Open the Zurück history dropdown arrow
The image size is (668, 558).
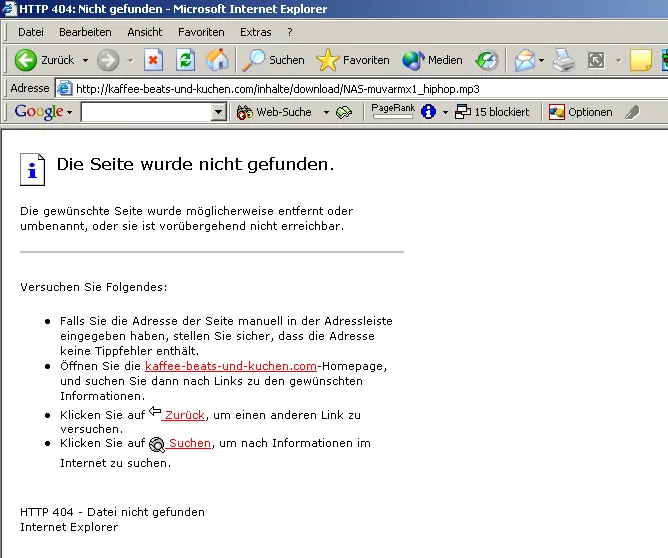[x=86, y=60]
